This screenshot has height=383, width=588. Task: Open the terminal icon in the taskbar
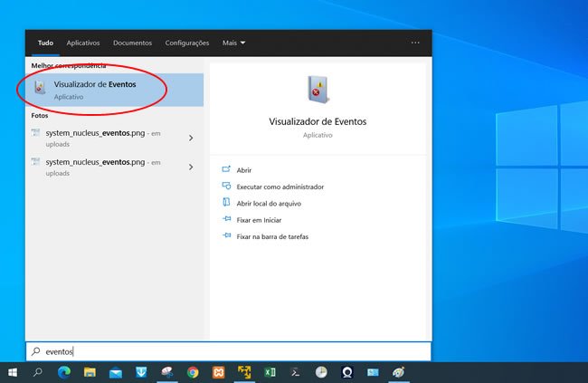point(295,372)
